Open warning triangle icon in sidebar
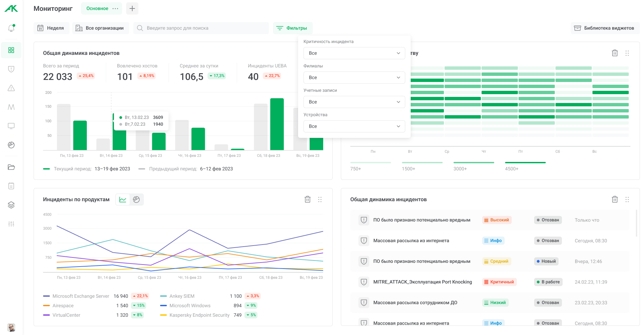The width and height of the screenshot is (644, 335). pyautogui.click(x=11, y=88)
